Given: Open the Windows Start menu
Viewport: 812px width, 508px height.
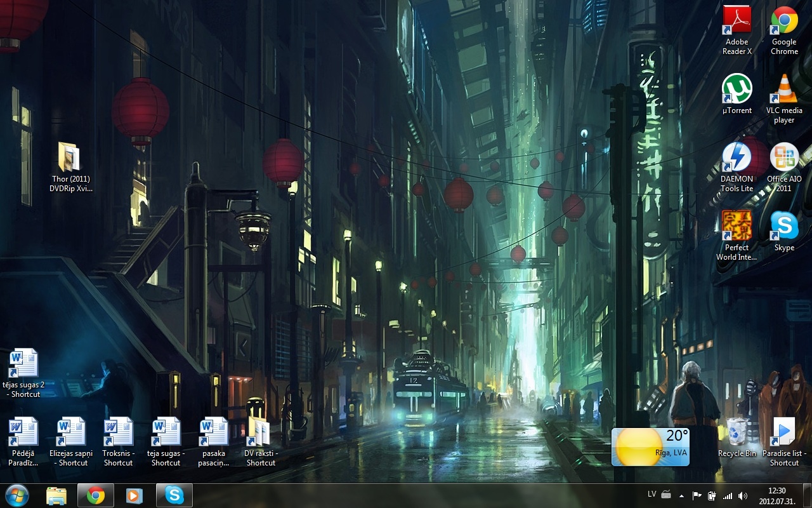Looking at the screenshot, I should tap(17, 495).
